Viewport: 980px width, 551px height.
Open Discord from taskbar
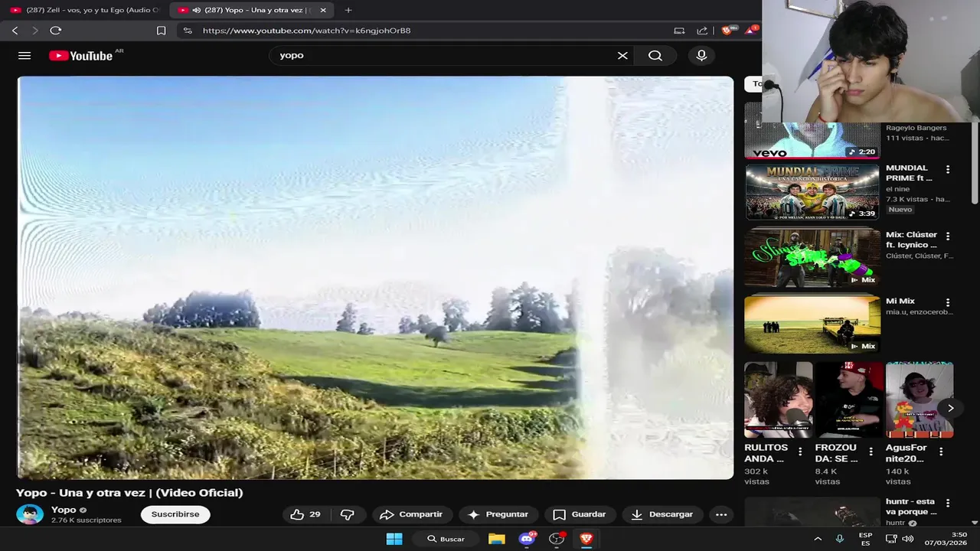527,539
